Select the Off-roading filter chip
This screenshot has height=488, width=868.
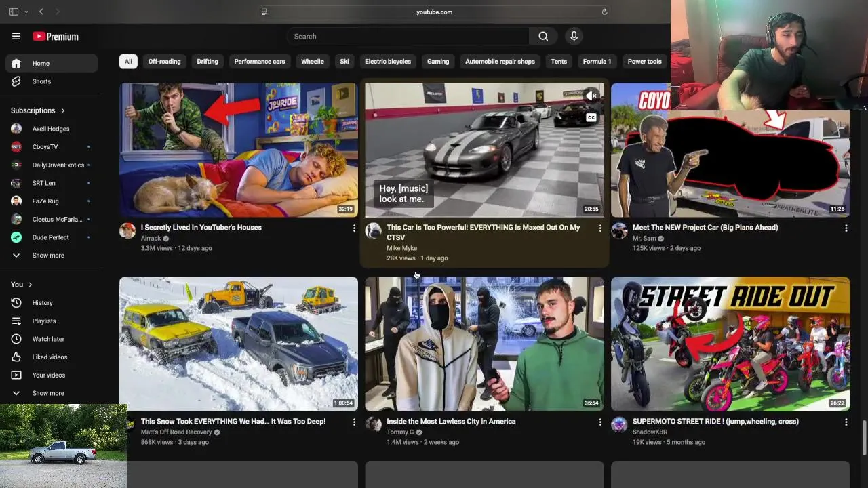point(165,62)
